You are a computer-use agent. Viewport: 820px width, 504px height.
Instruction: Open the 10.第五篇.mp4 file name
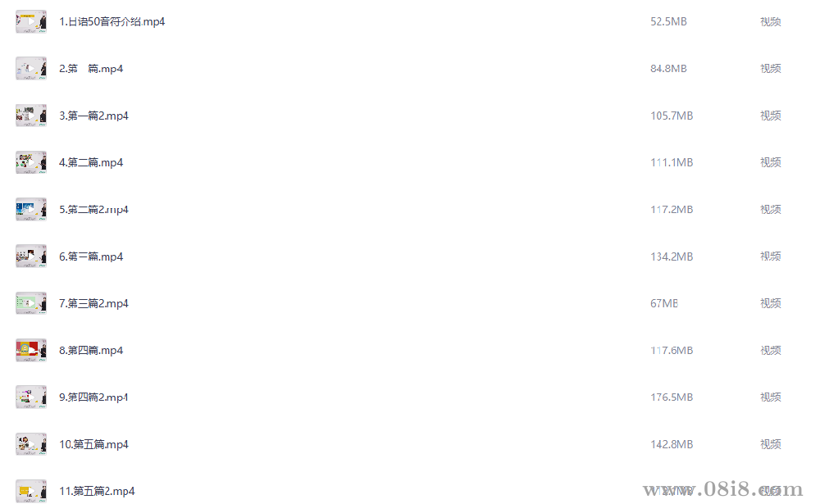(x=93, y=444)
